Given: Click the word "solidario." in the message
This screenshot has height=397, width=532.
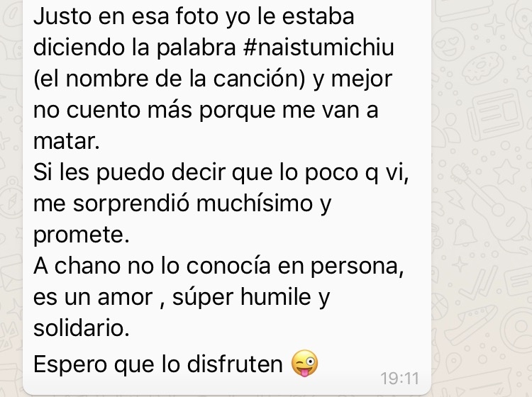Looking at the screenshot, I should 82,328.
